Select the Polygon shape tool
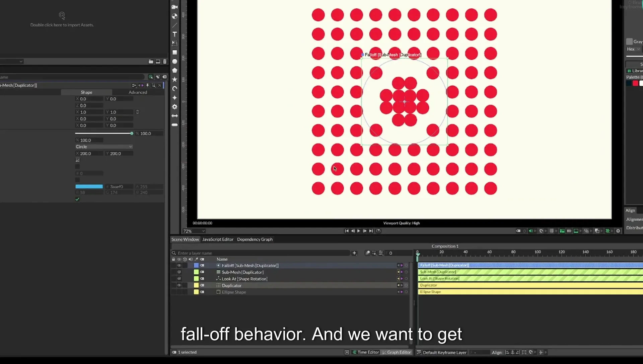This screenshot has width=643, height=364. pyautogui.click(x=174, y=70)
